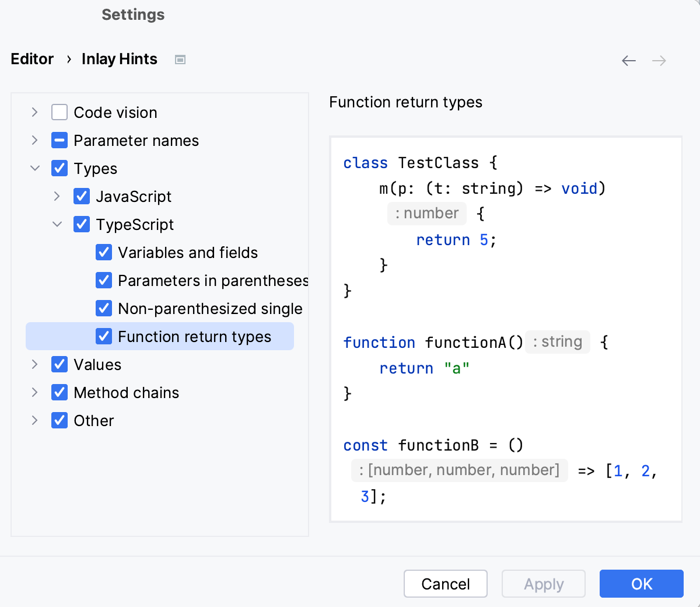Confirm settings with the OK button
This screenshot has width=700, height=607.
pyautogui.click(x=642, y=584)
